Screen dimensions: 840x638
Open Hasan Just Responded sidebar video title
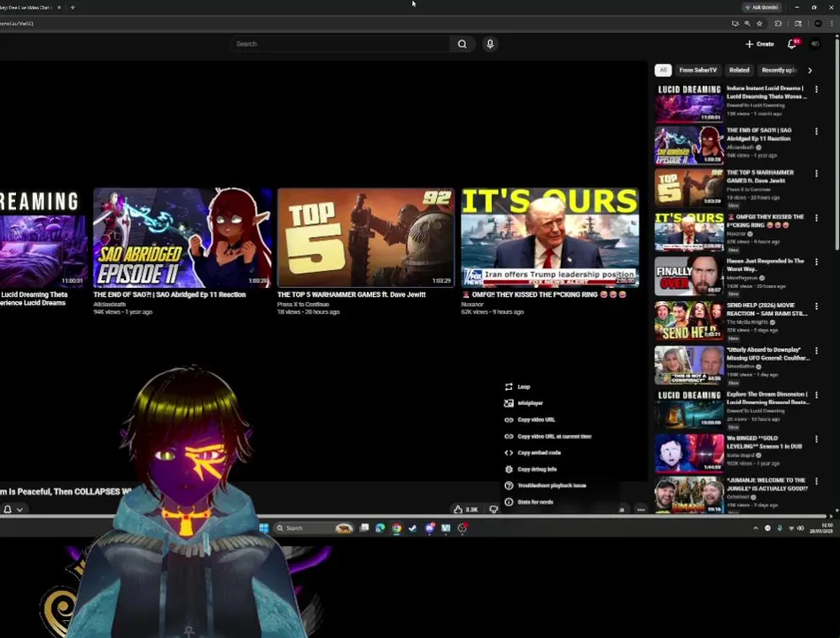tap(766, 265)
